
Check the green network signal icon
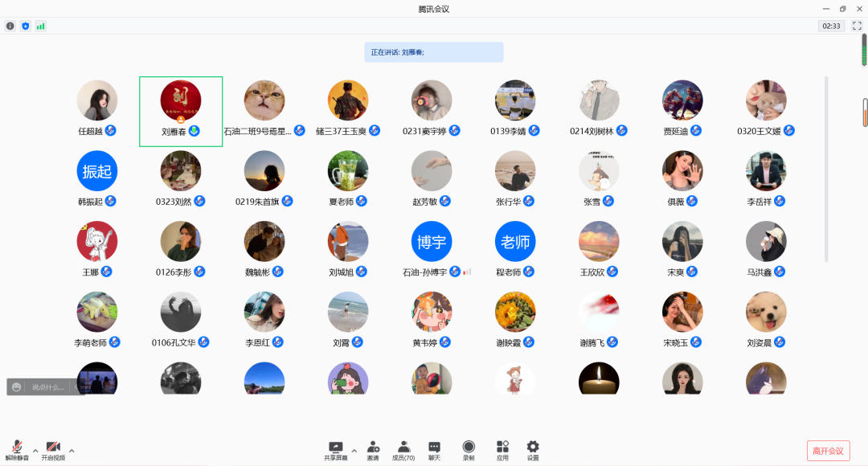point(40,26)
